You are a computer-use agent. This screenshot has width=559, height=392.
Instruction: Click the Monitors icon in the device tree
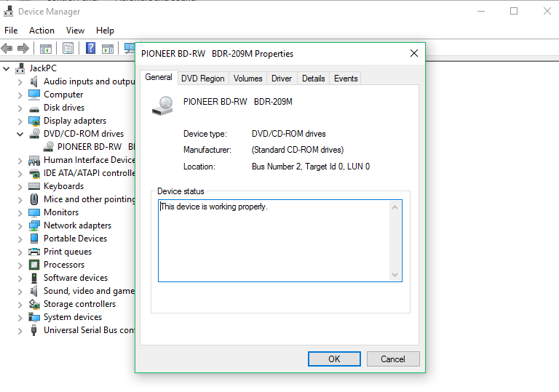(34, 212)
